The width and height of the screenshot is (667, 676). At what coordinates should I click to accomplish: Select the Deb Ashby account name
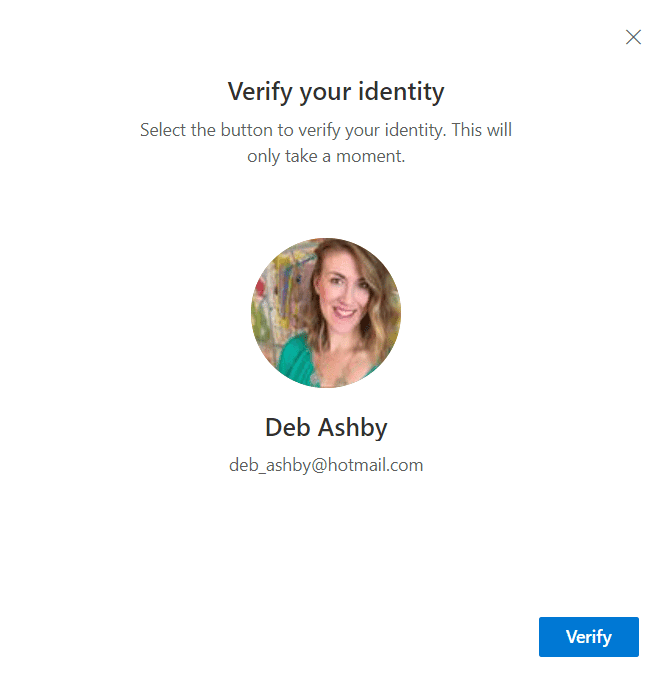click(x=326, y=428)
